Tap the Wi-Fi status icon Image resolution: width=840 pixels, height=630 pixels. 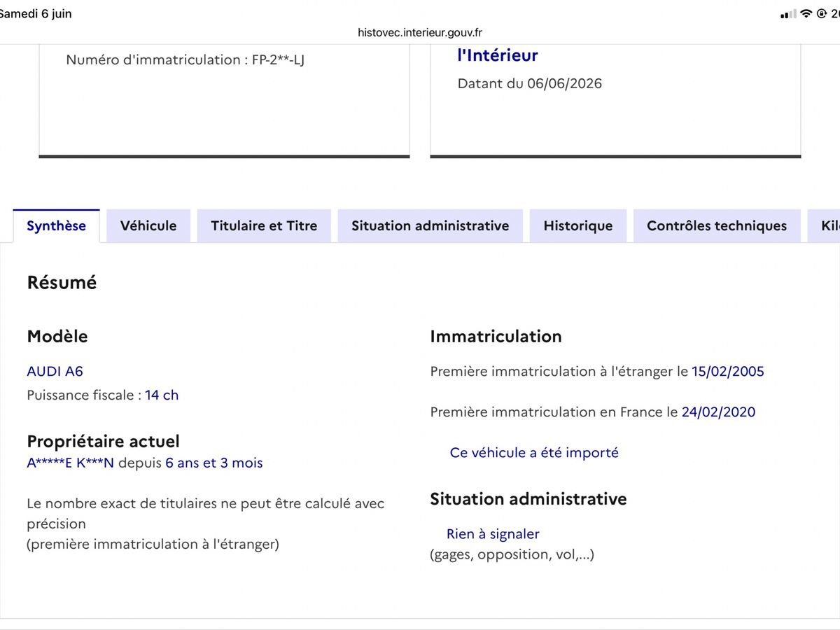[806, 14]
